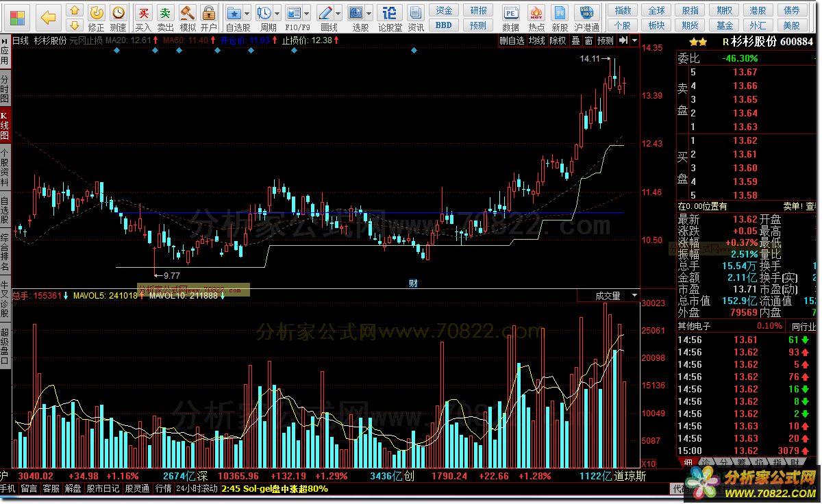Click the 同行业 peer industry tab
Image resolution: width=822 pixels, height=504 pixels.
804,326
